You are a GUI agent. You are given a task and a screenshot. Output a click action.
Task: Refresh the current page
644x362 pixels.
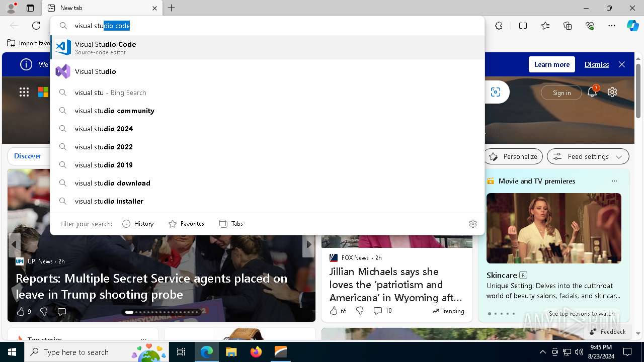tap(36, 26)
